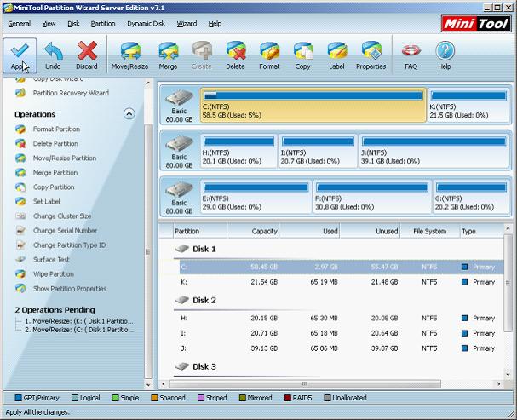The height and width of the screenshot is (420, 517).
Task: Select the H: row in partition list
Action: [342, 319]
